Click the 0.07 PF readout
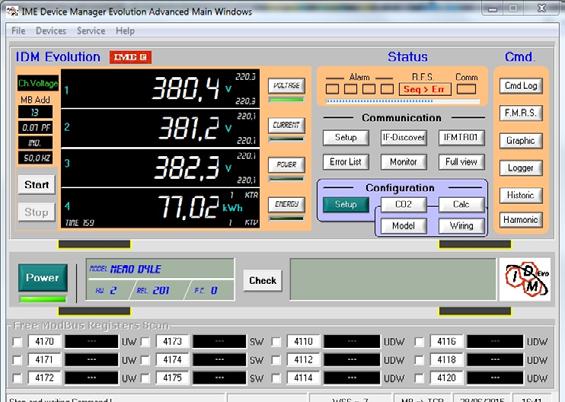This screenshot has width=565, height=402. coord(35,128)
